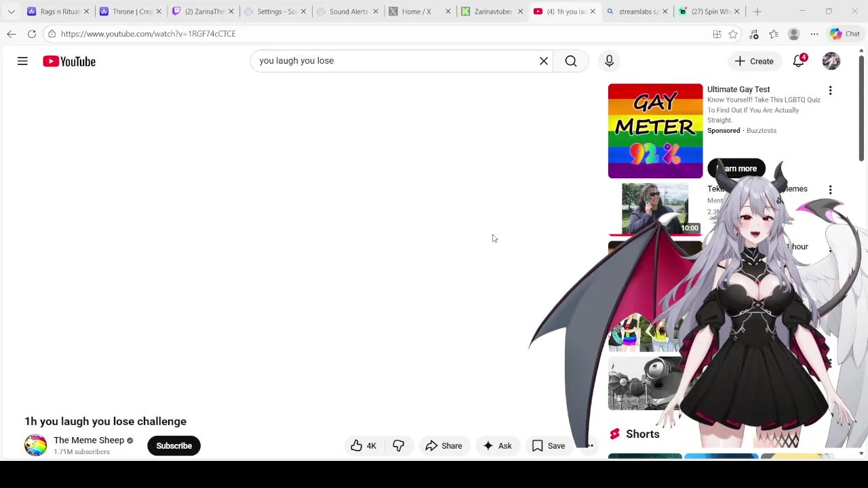The height and width of the screenshot is (488, 868).
Task: Share this video
Action: (443, 446)
